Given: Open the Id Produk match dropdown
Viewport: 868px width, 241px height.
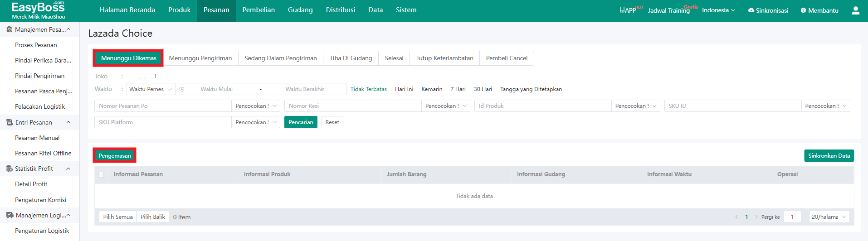Looking at the screenshot, I should tap(636, 106).
